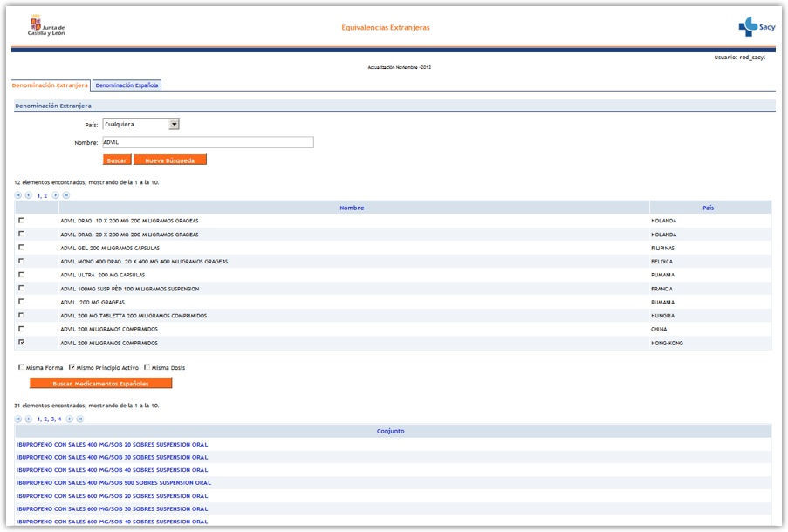Go to previous page of Conjunto list

coord(28,419)
